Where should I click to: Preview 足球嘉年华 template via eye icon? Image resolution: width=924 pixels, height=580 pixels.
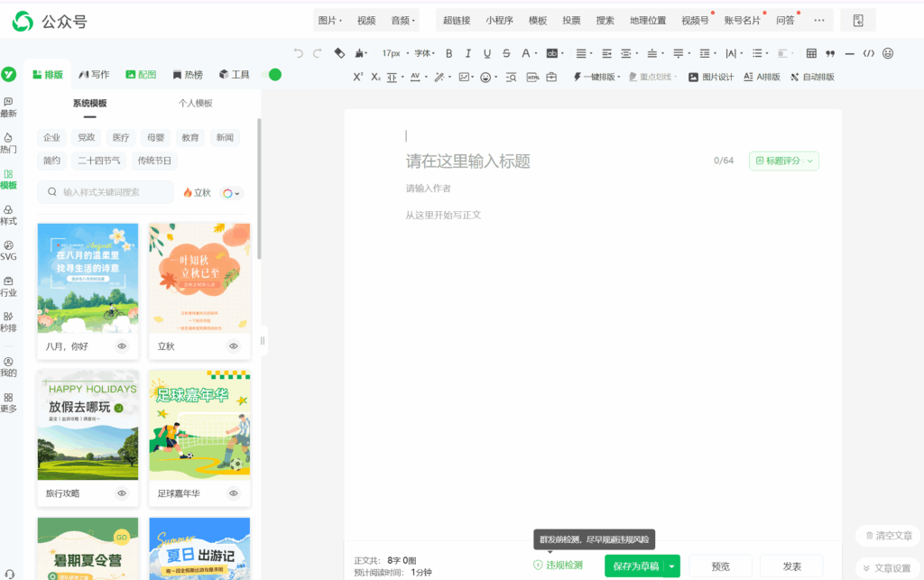point(234,493)
